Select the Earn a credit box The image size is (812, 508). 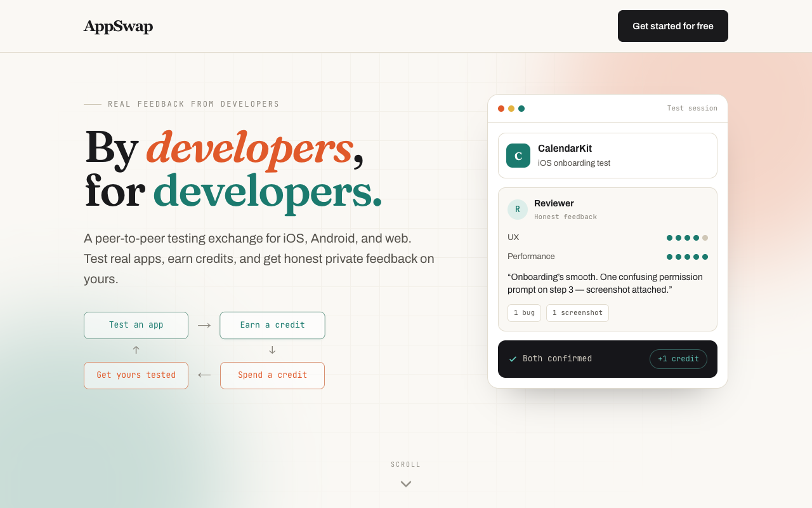pyautogui.click(x=272, y=325)
